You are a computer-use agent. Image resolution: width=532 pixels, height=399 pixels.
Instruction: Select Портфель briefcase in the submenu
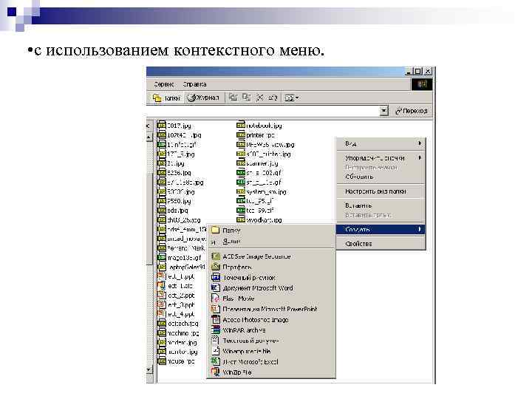pyautogui.click(x=271, y=267)
